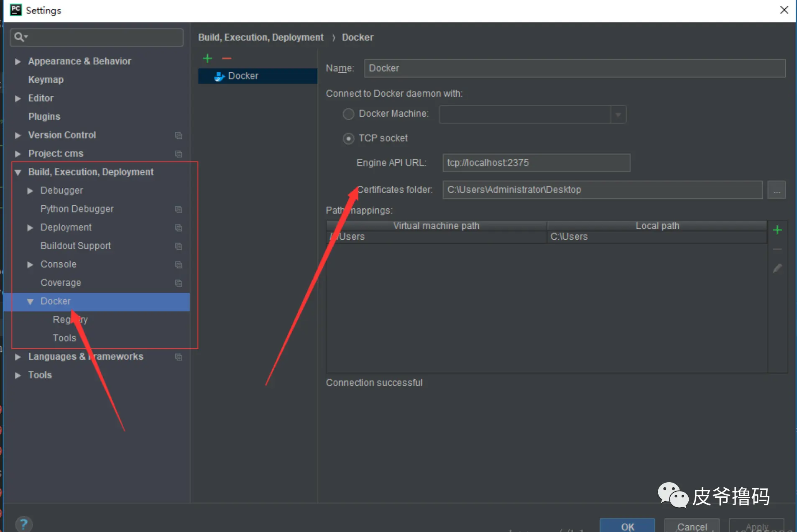Focus the settings search field

(97, 37)
